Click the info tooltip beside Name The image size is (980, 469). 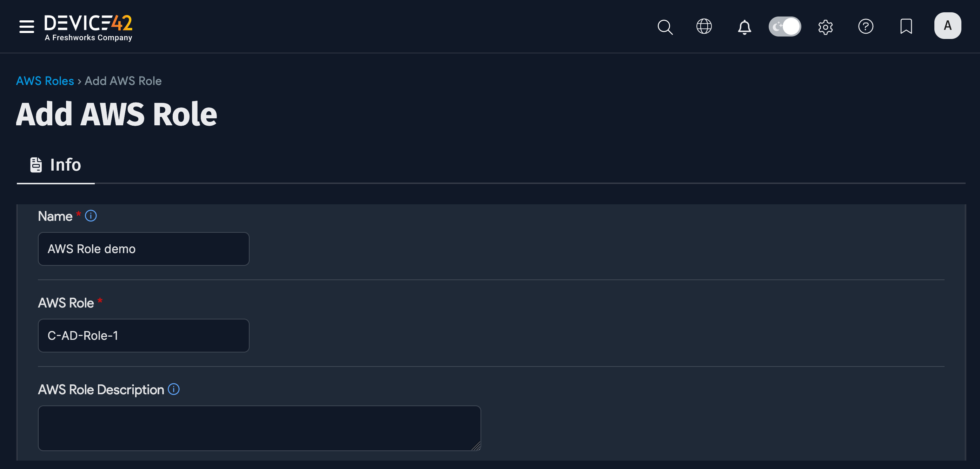[91, 216]
